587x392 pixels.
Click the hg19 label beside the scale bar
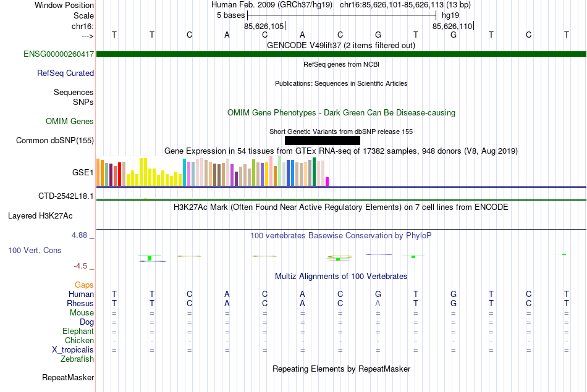[x=450, y=15]
